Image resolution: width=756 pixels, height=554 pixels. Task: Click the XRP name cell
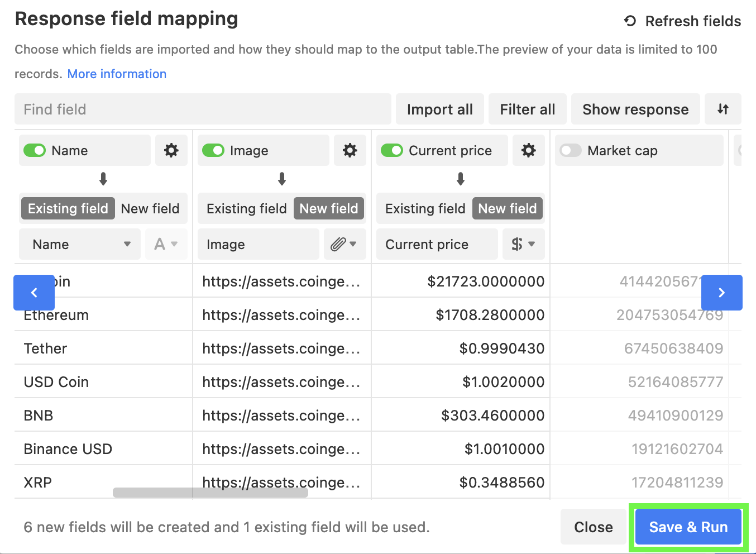point(103,482)
